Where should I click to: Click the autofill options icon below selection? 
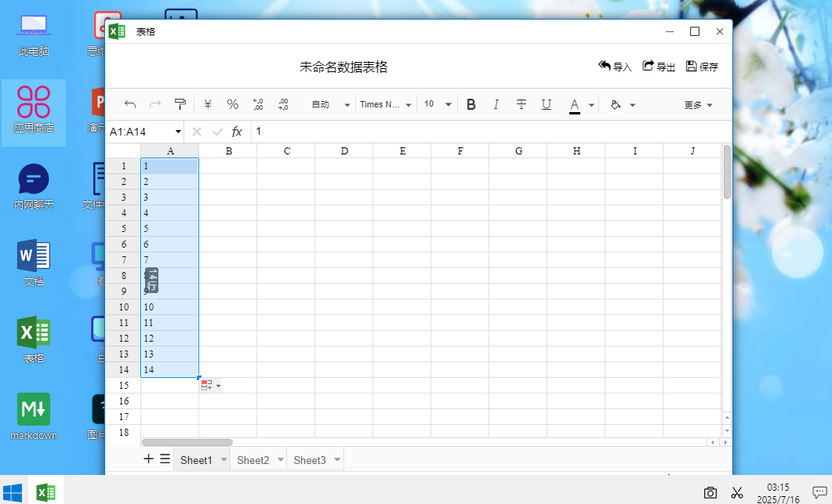(x=211, y=386)
